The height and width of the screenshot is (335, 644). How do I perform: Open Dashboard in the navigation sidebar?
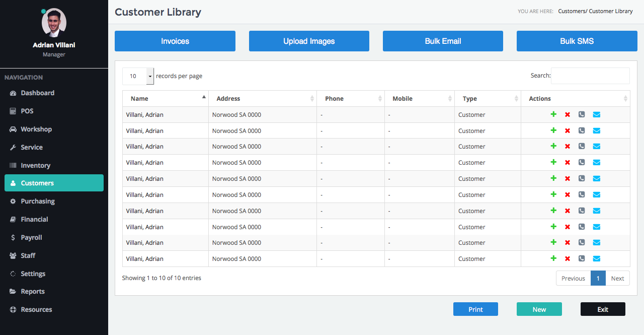[37, 93]
